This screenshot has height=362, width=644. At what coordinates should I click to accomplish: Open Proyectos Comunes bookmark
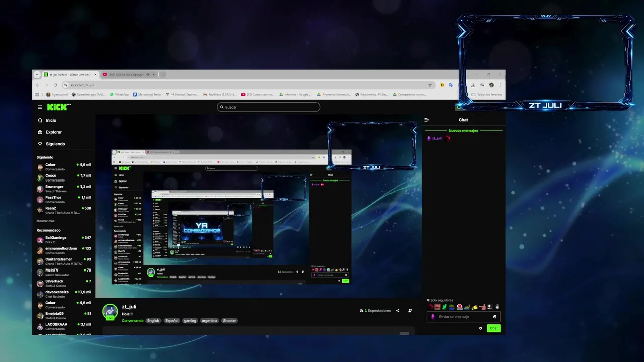[x=334, y=94]
